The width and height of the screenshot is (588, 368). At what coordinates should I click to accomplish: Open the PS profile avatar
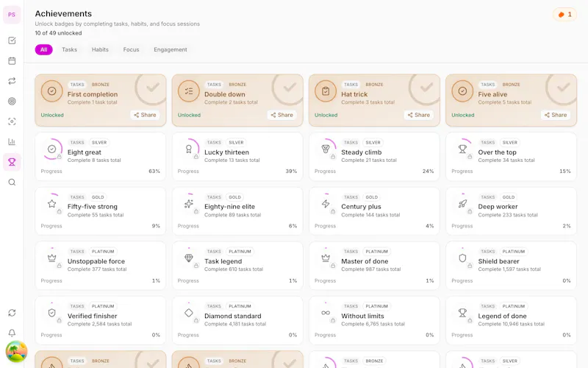pyautogui.click(x=12, y=15)
